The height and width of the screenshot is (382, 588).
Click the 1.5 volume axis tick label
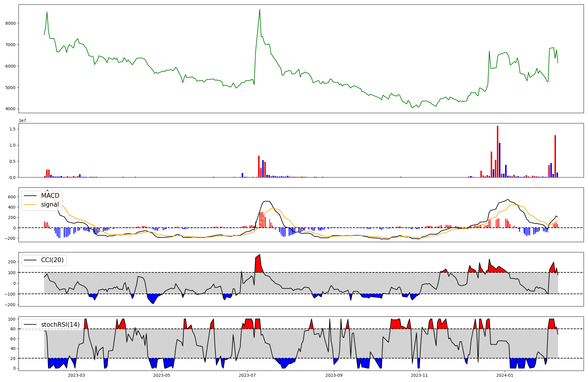coord(13,129)
